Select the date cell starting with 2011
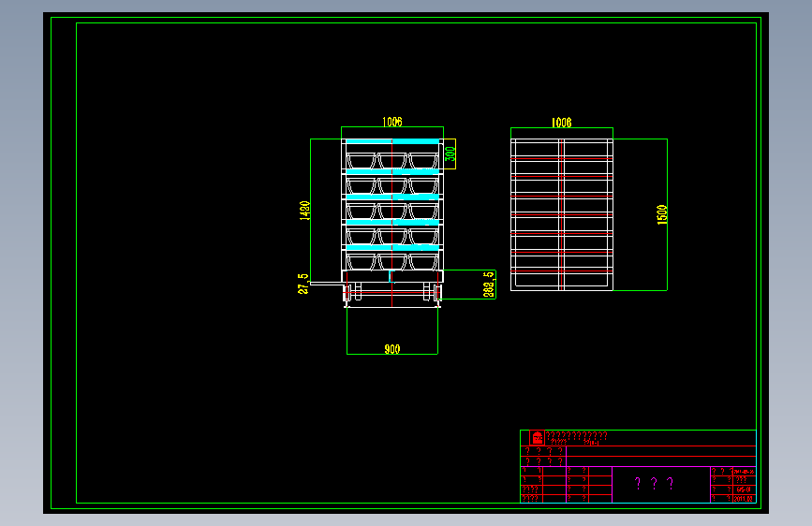812x526 pixels. [743, 499]
